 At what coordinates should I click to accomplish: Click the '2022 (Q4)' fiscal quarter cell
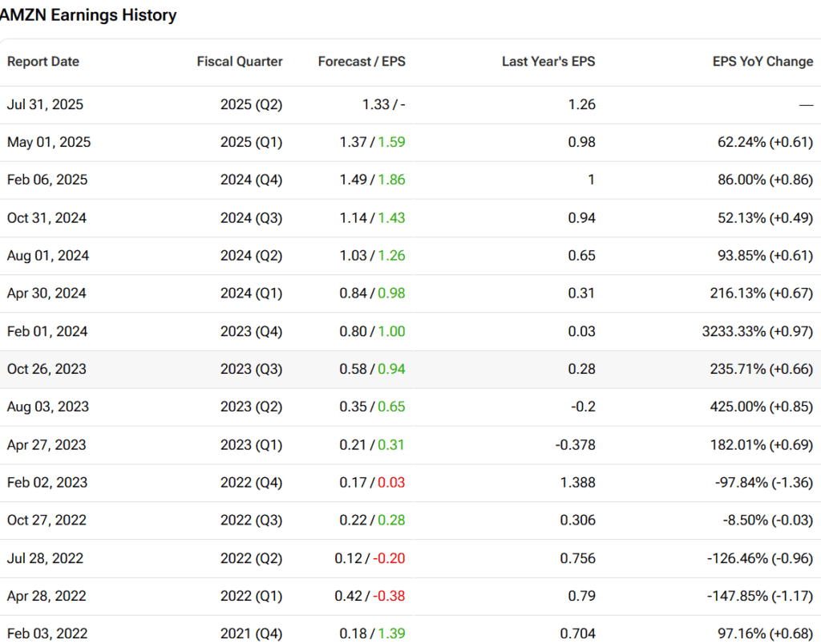pyautogui.click(x=251, y=483)
